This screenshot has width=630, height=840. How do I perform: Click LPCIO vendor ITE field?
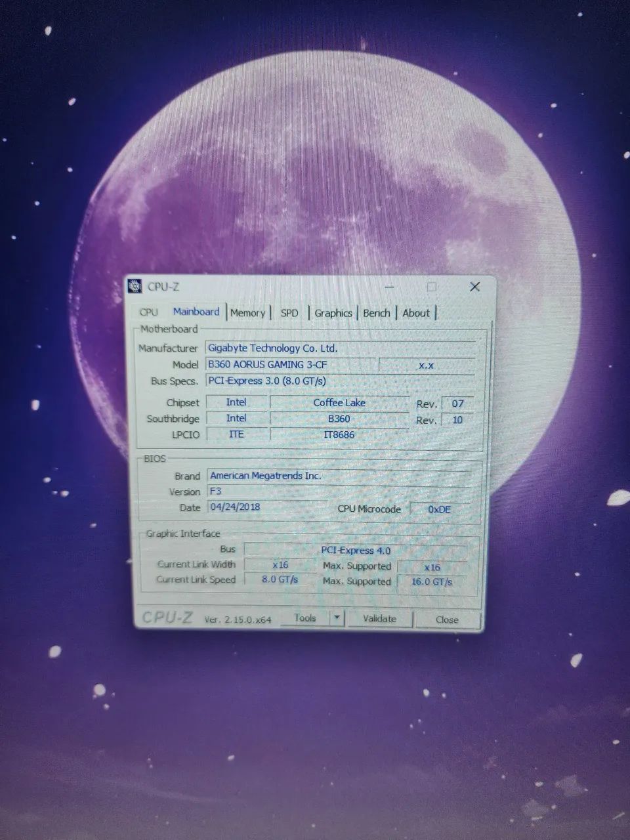coord(236,434)
